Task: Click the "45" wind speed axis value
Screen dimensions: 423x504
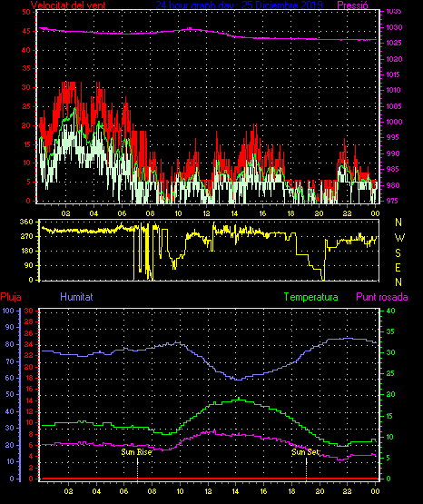Action: point(26,31)
